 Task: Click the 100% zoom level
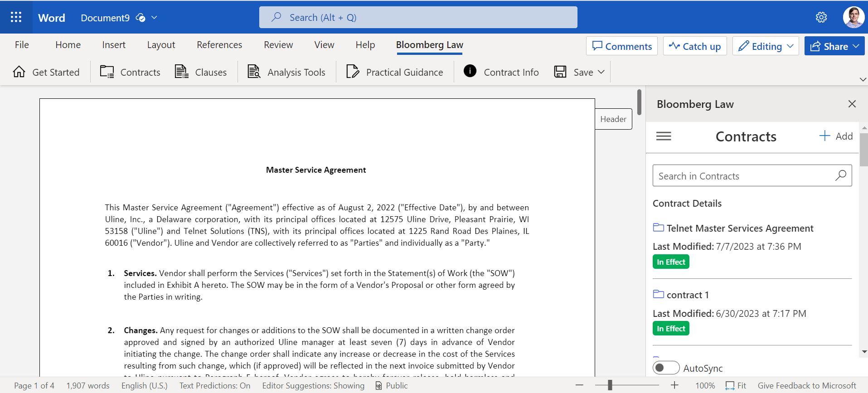(705, 385)
